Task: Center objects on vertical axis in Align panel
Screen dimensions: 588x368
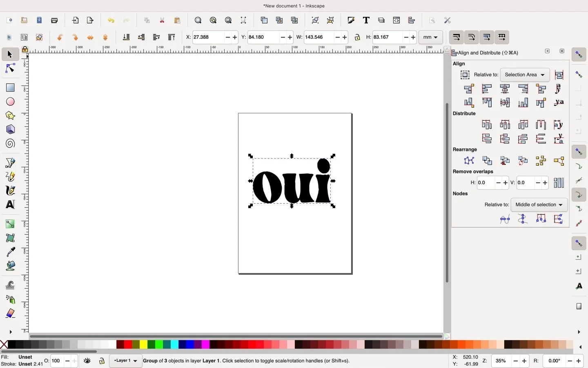Action: pyautogui.click(x=505, y=89)
